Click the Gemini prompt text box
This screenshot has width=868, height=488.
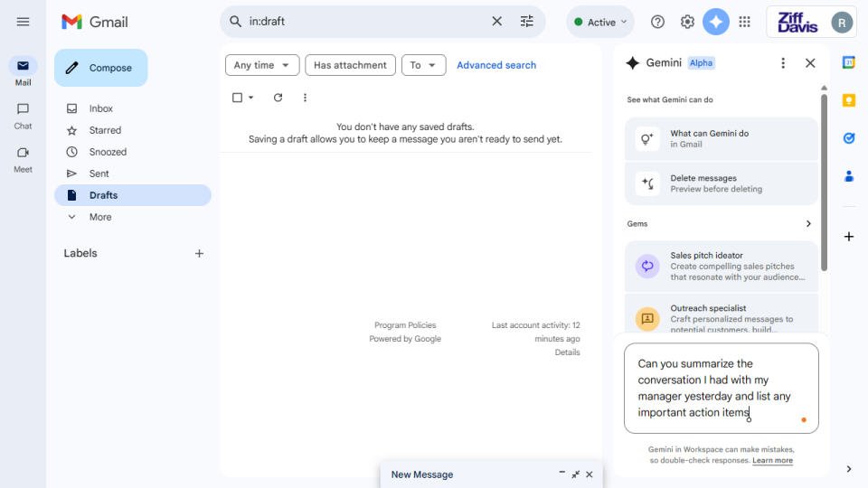click(x=721, y=388)
